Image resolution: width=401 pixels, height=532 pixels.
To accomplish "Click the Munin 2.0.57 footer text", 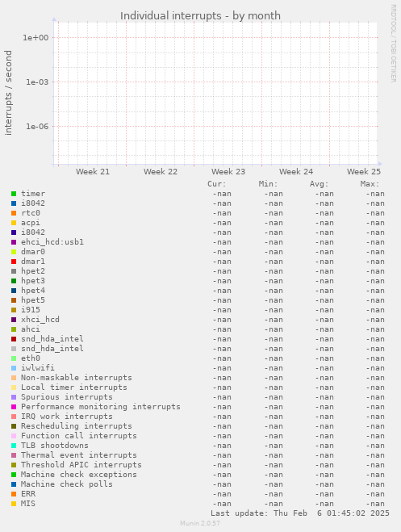I will pyautogui.click(x=200, y=523).
